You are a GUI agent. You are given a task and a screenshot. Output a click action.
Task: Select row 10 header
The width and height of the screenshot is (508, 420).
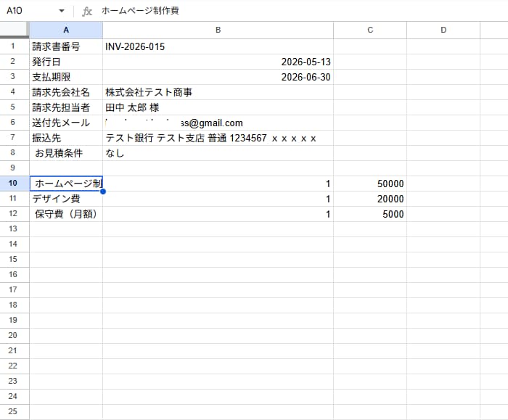click(13, 184)
